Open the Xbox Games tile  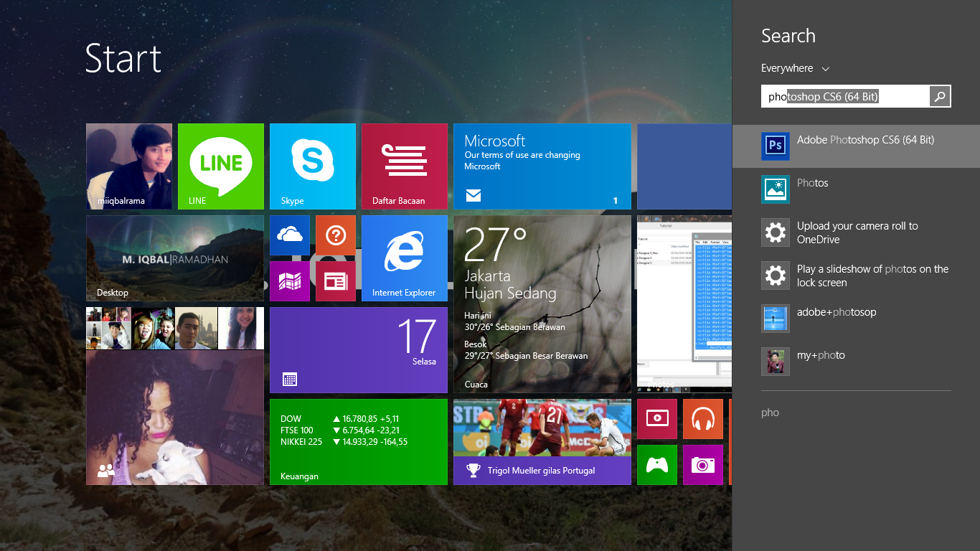point(657,465)
